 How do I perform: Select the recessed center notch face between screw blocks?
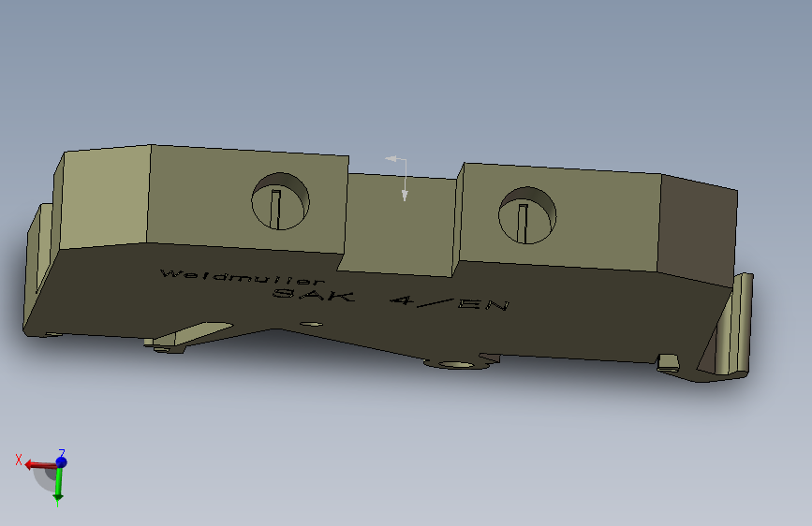click(400, 226)
